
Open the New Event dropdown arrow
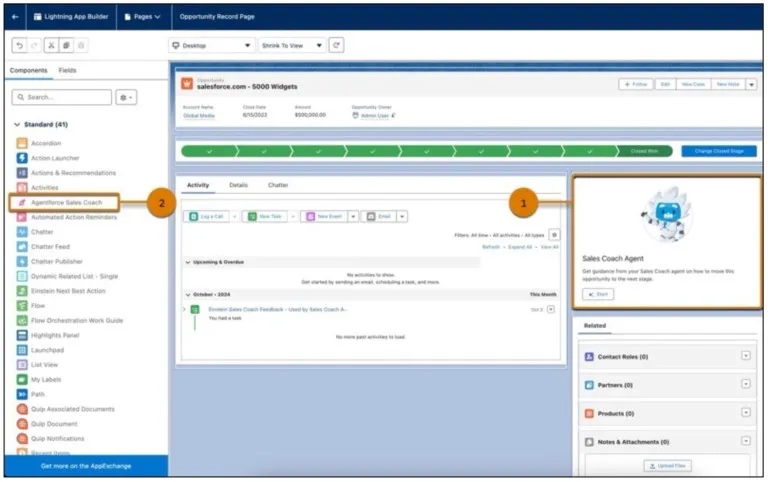(x=353, y=217)
